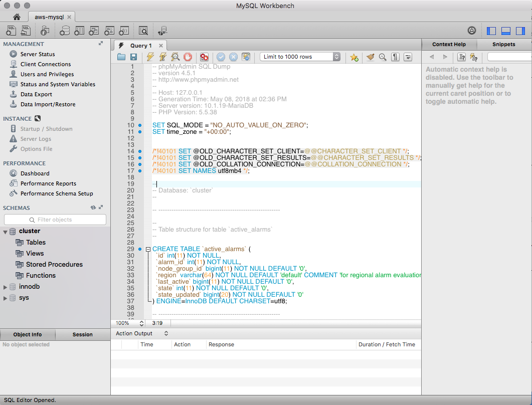This screenshot has width=532, height=405.
Task: Execute the statement under the cursor
Action: tap(163, 57)
